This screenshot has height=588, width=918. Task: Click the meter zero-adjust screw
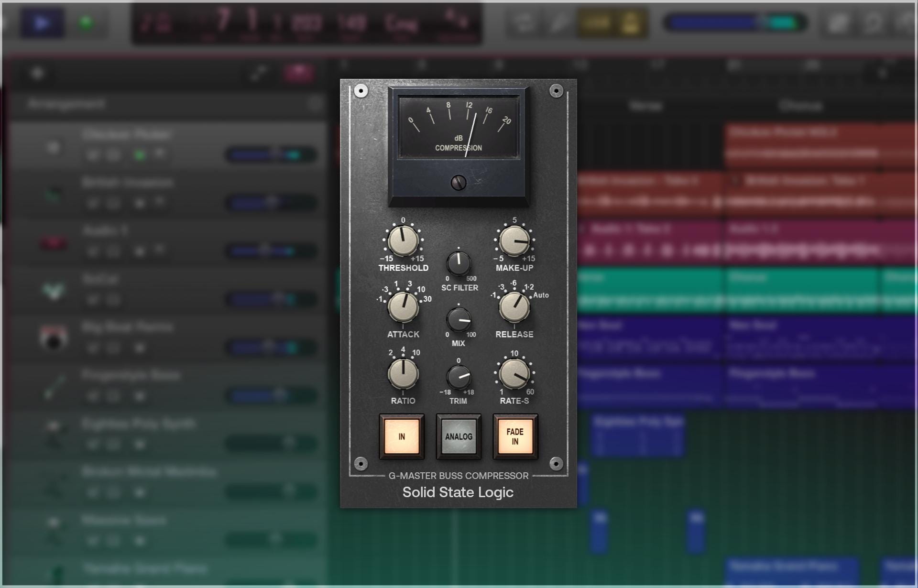459,183
